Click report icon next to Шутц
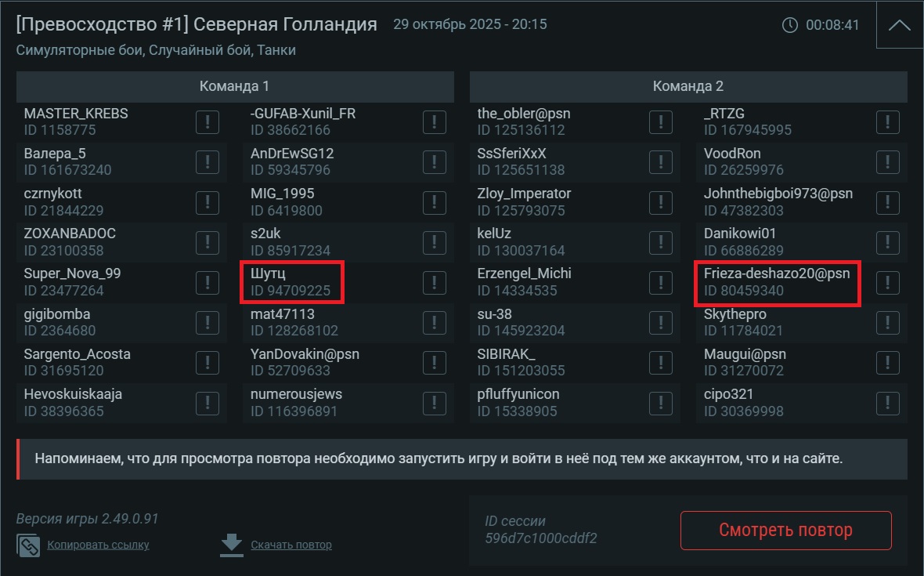Screen dimensions: 924x576 coord(434,282)
